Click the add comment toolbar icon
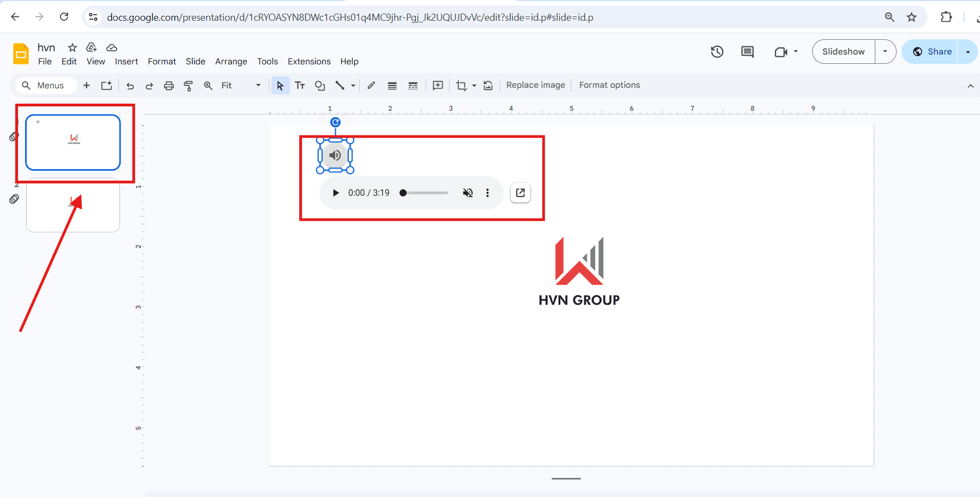980x497 pixels. coord(438,86)
